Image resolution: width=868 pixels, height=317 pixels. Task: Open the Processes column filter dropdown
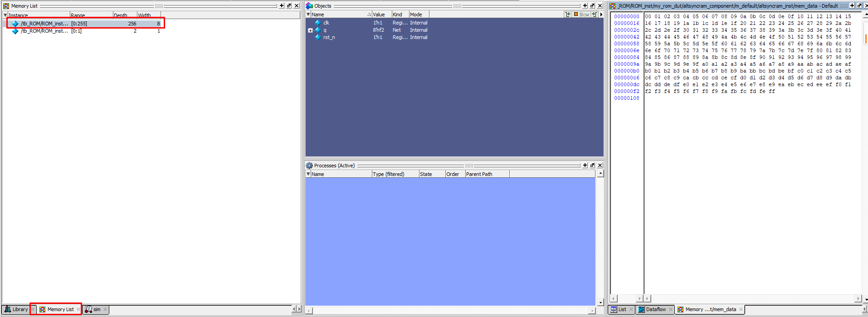tap(308, 174)
